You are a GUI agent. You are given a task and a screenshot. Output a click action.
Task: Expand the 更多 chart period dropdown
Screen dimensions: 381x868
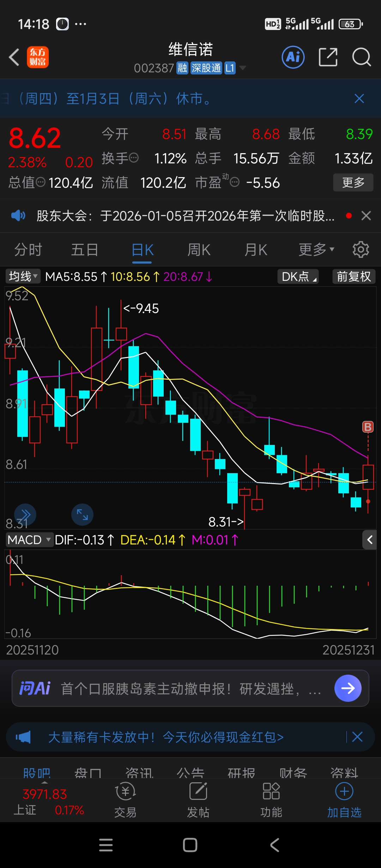pyautogui.click(x=316, y=250)
